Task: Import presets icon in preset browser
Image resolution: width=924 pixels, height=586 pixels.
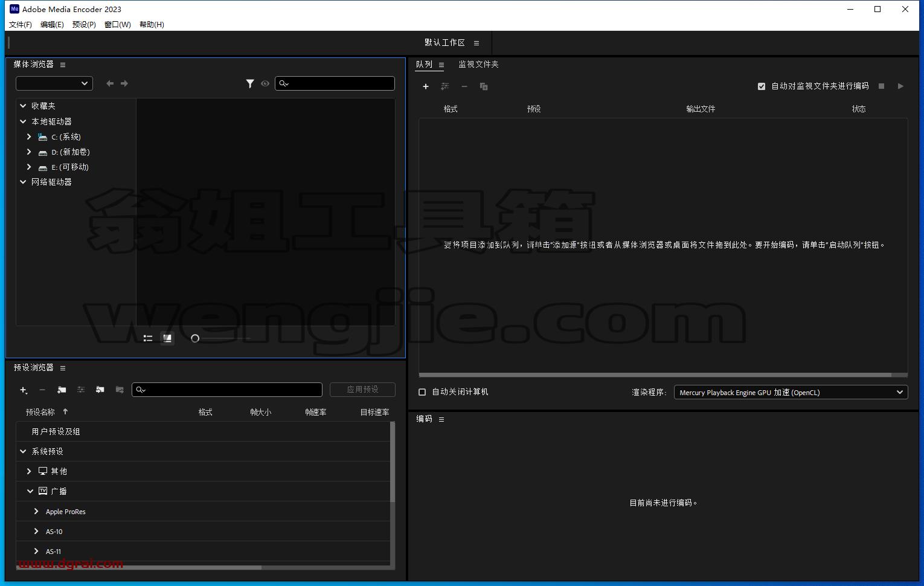Action: pos(100,390)
